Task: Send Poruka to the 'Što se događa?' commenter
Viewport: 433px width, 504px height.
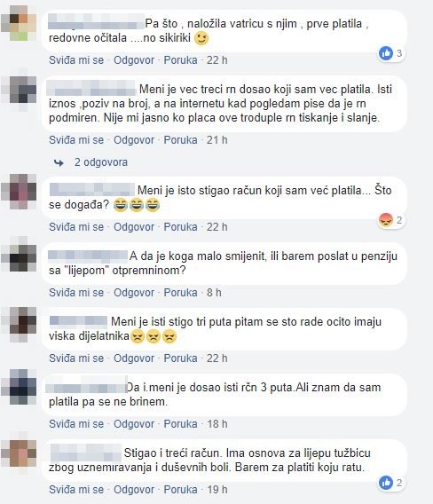Action: pyautogui.click(x=181, y=227)
